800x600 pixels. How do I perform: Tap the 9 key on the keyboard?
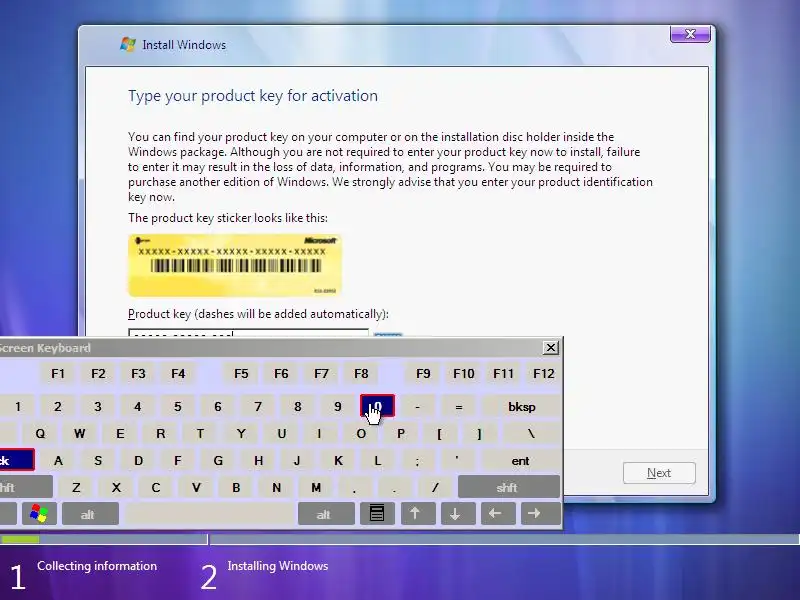coord(337,407)
